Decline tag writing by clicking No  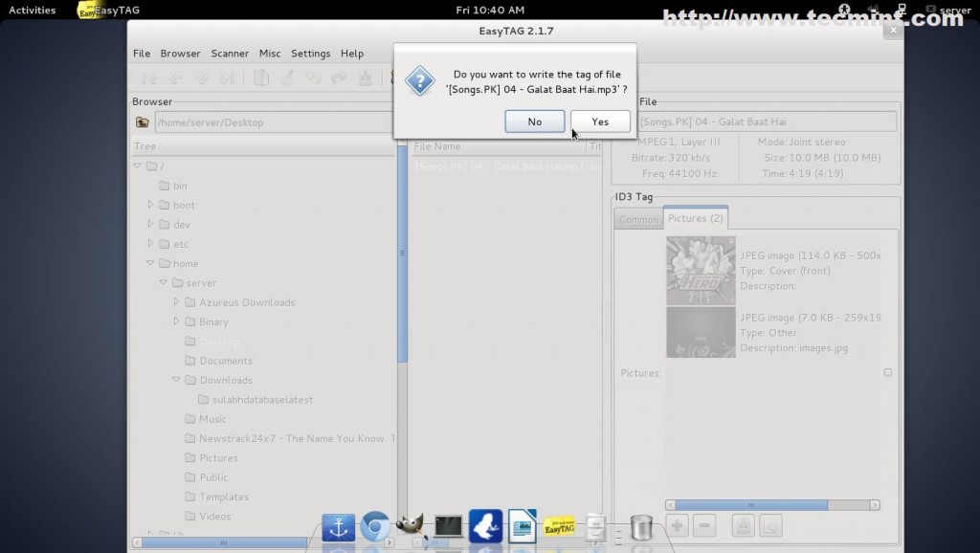click(x=534, y=121)
